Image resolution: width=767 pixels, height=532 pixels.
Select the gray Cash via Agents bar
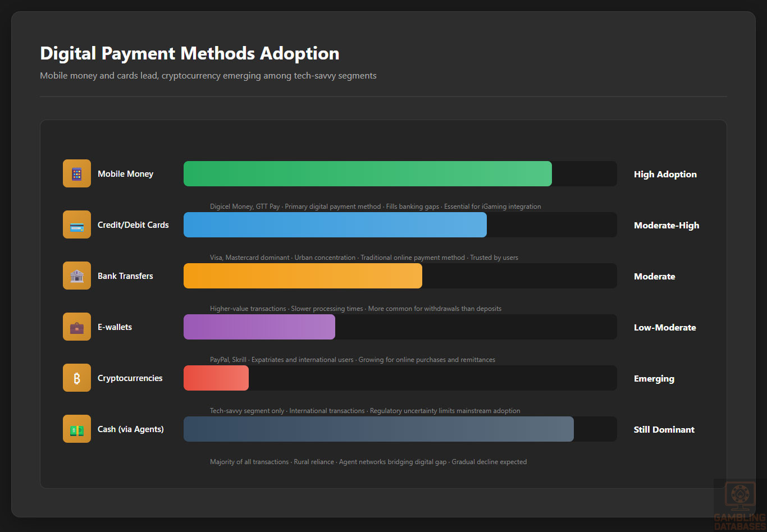(x=378, y=429)
